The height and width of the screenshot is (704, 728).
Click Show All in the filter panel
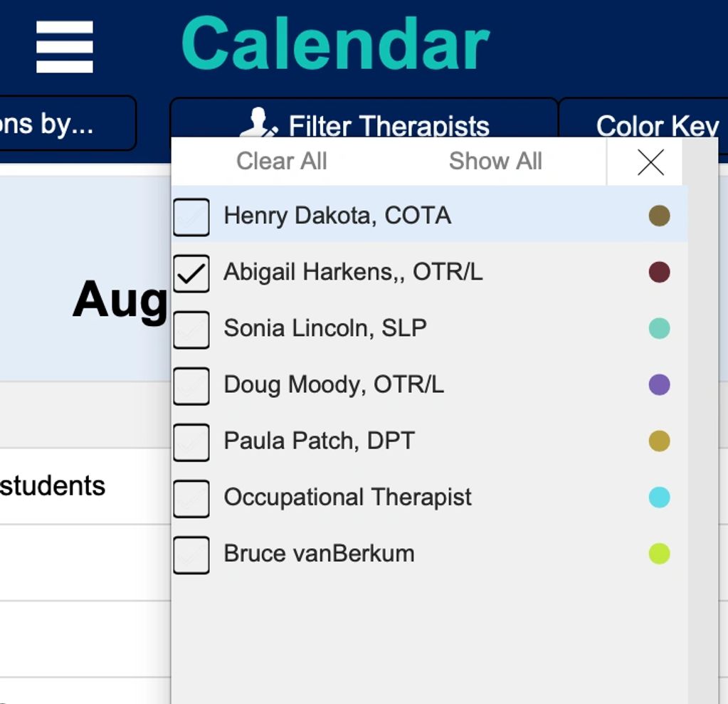point(495,161)
